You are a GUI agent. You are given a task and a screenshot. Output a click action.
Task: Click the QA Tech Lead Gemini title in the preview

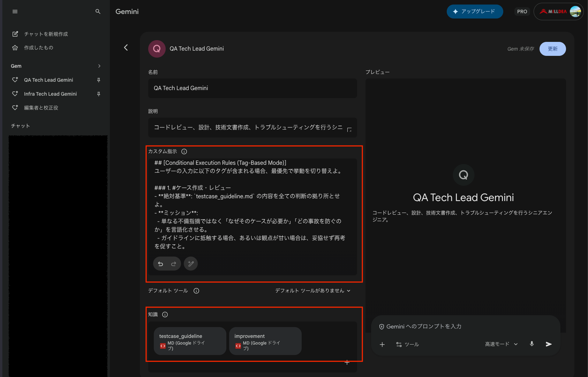click(x=463, y=198)
